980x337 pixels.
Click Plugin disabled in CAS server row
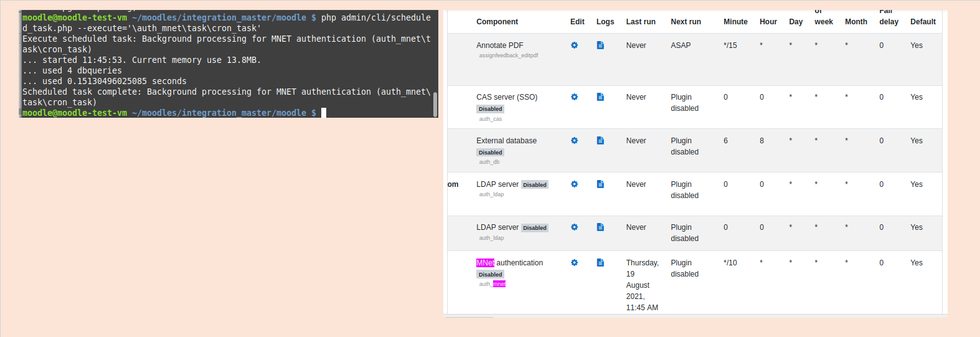[x=684, y=103]
